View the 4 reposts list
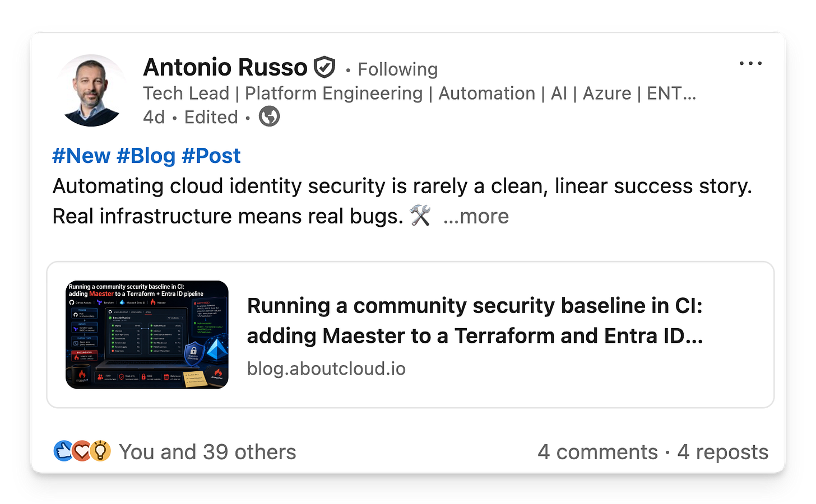The width and height of the screenshot is (816, 504). point(722,452)
